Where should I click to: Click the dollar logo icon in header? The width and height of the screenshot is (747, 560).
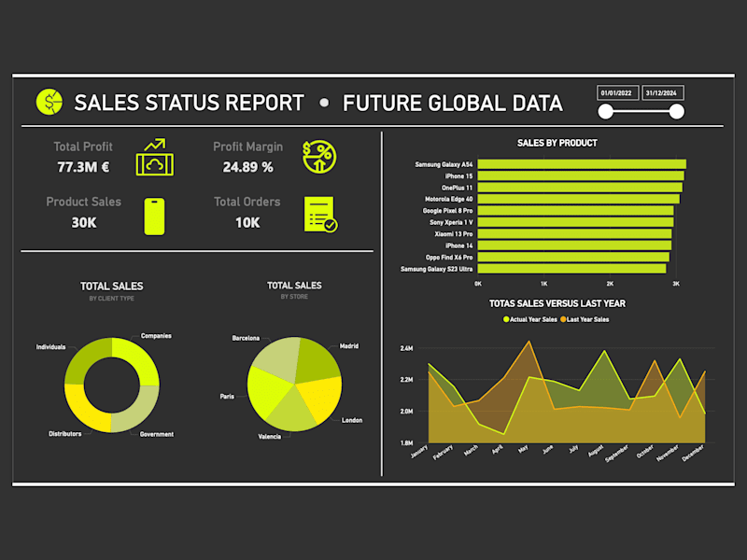point(49,102)
